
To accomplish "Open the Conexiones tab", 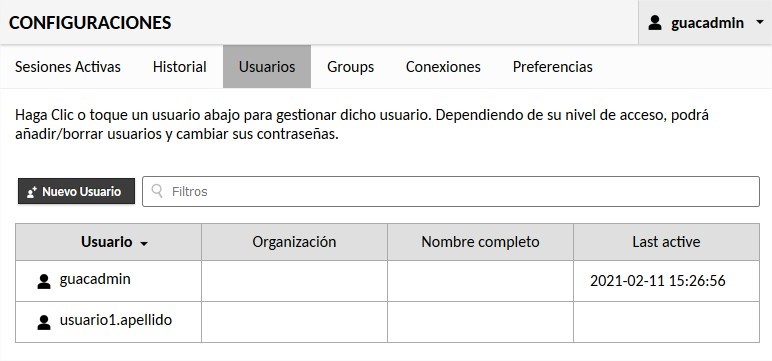I will coord(443,66).
